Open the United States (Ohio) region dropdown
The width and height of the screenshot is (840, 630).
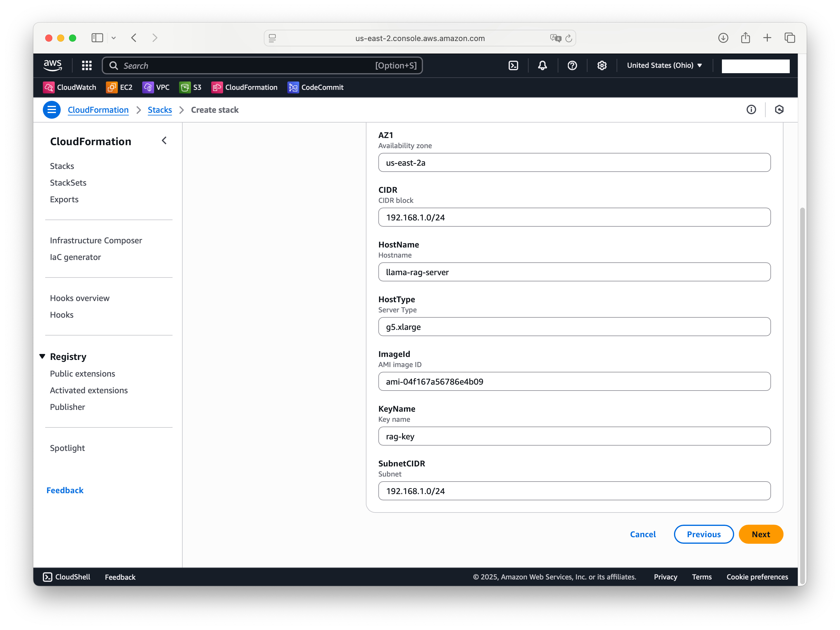coord(664,65)
